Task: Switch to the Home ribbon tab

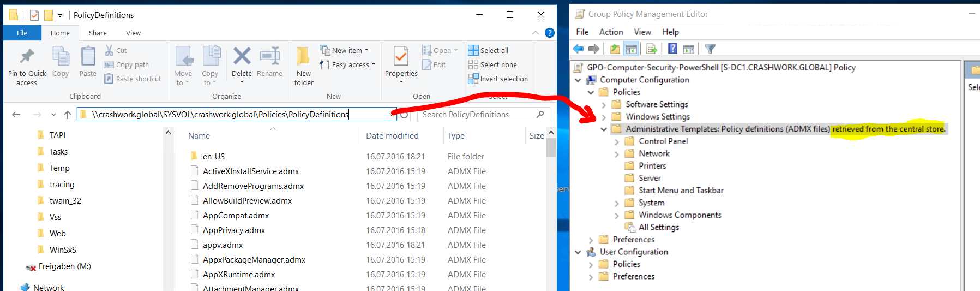Action: point(60,33)
